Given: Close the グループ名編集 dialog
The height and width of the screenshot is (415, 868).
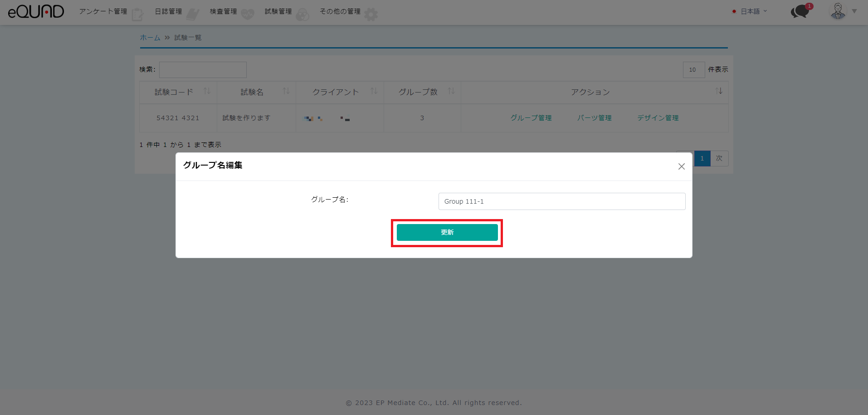Looking at the screenshot, I should pos(681,166).
